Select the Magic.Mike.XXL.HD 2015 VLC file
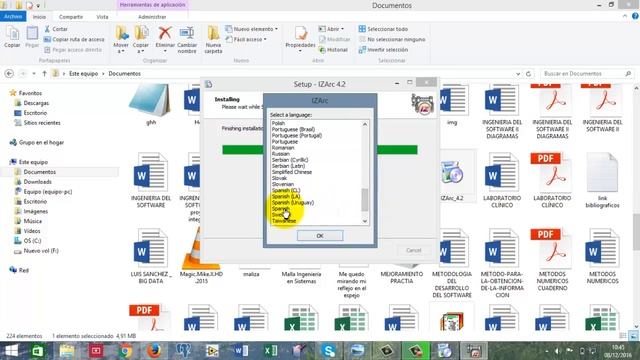The width and height of the screenshot is (640, 360). tap(201, 257)
